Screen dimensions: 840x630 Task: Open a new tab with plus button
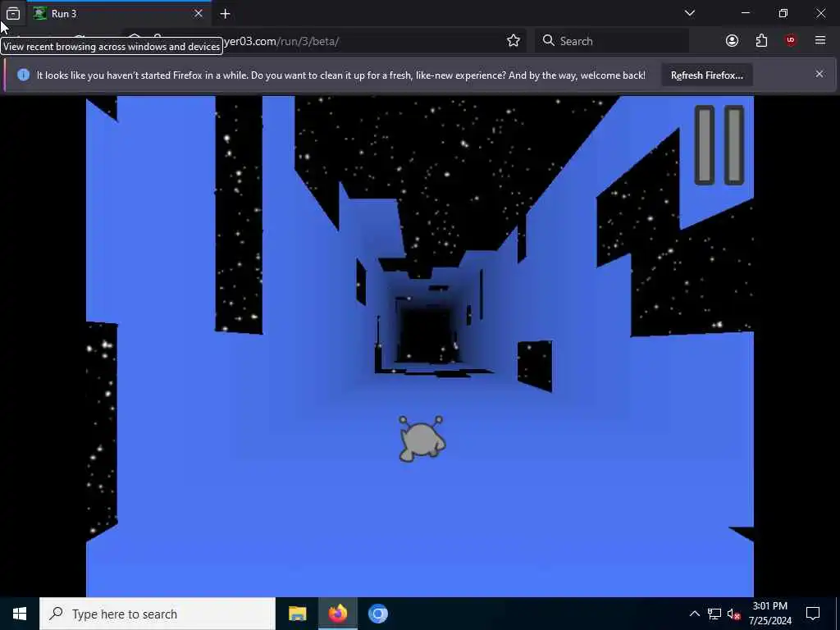coord(225,13)
